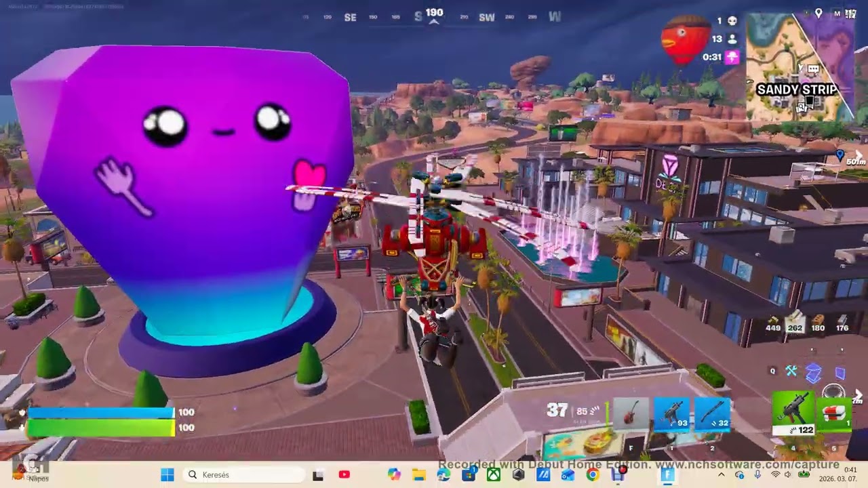Open Outlook from the taskbar

tap(568, 475)
